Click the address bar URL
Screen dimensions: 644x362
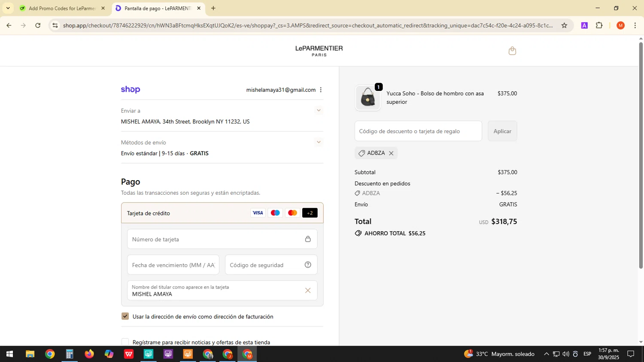[308, 26]
